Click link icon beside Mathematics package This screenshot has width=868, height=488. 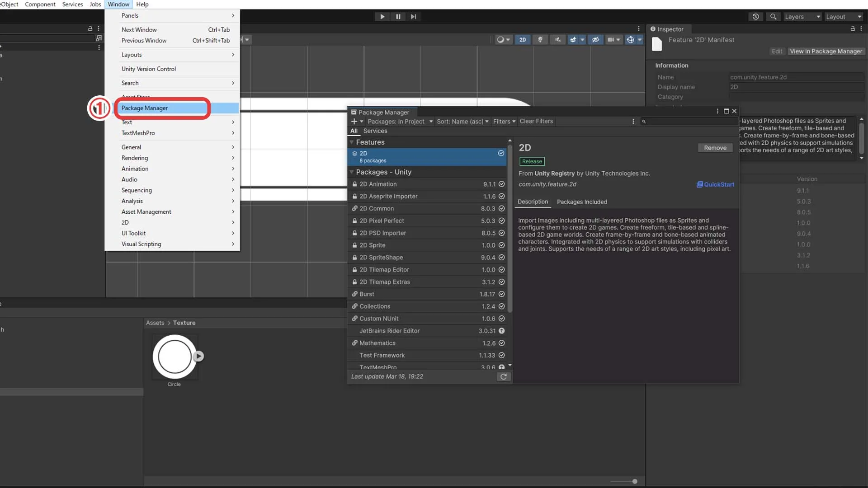pos(355,343)
